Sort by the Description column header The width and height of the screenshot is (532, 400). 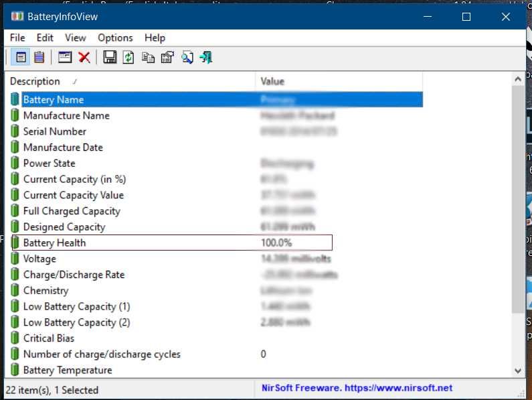pos(130,81)
